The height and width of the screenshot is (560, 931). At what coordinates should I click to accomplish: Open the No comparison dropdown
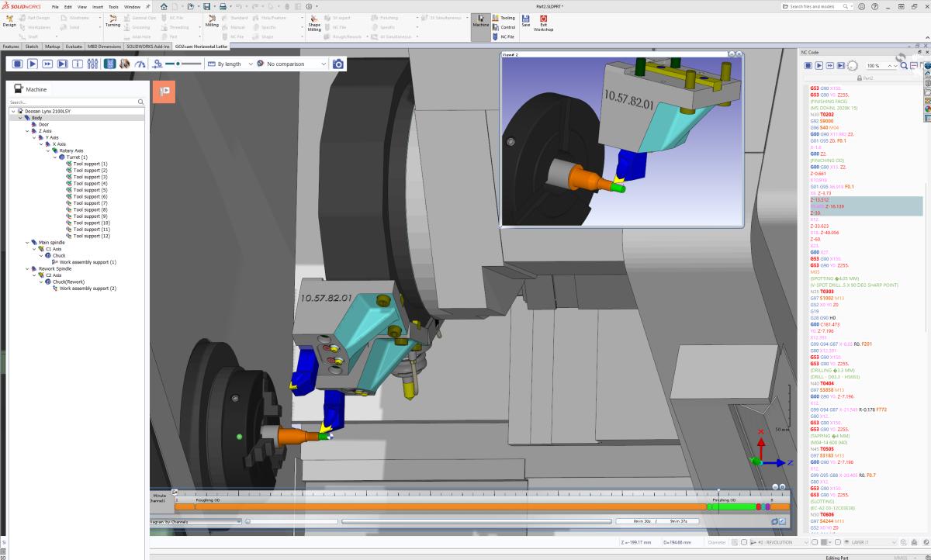292,64
